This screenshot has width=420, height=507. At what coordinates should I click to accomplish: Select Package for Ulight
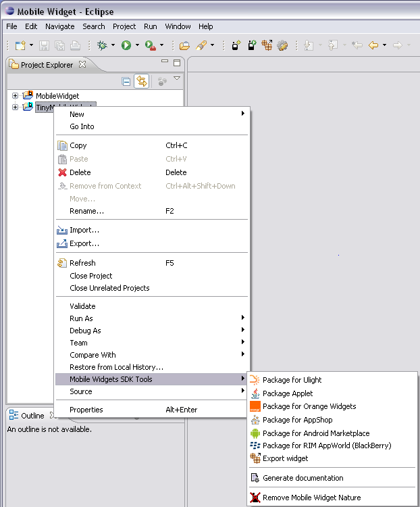(x=332, y=380)
